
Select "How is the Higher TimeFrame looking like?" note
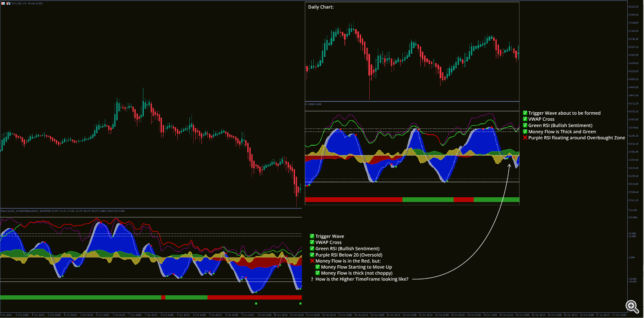point(361,279)
